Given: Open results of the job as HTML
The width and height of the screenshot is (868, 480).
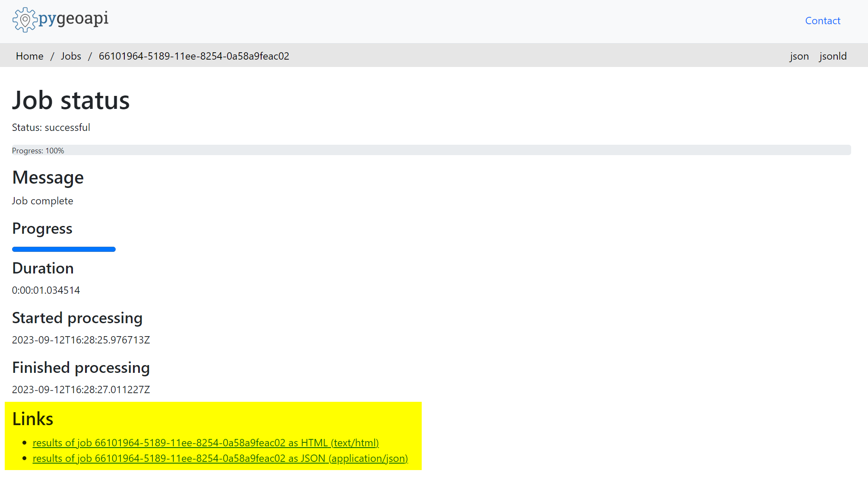Looking at the screenshot, I should click(x=205, y=442).
